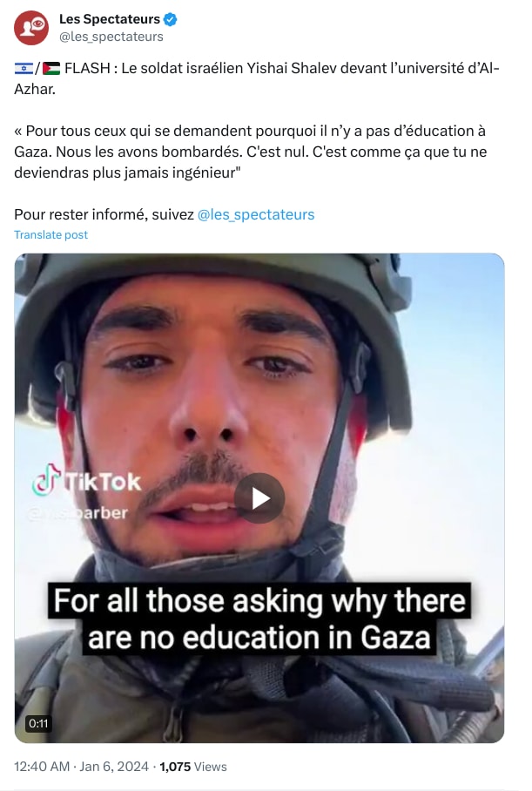Click the Palestinian flag emoji
The image size is (532, 791).
[51, 68]
